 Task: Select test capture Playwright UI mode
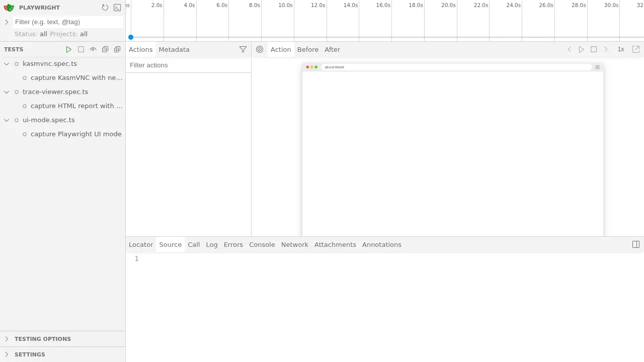point(76,134)
